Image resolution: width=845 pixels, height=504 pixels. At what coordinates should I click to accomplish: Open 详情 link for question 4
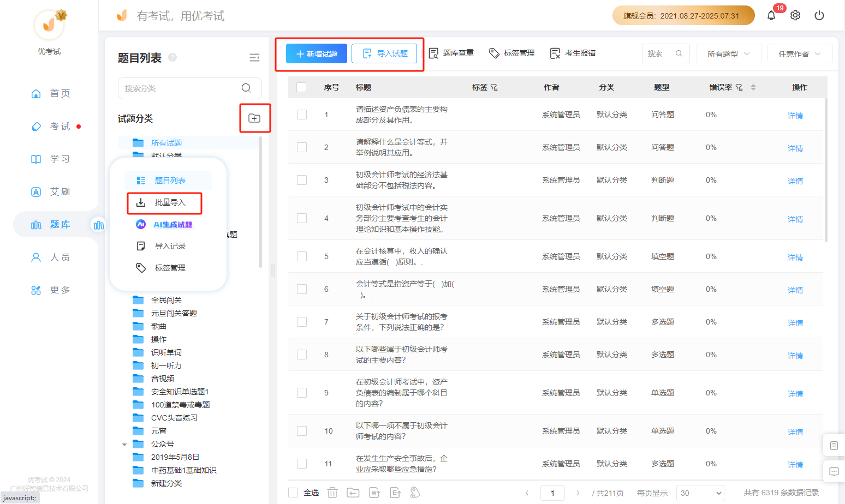pos(795,219)
